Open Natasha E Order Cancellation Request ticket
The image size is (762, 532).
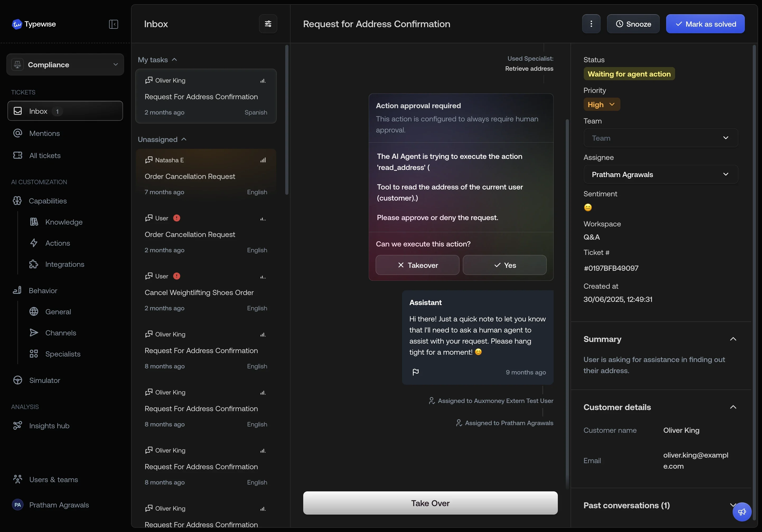206,176
